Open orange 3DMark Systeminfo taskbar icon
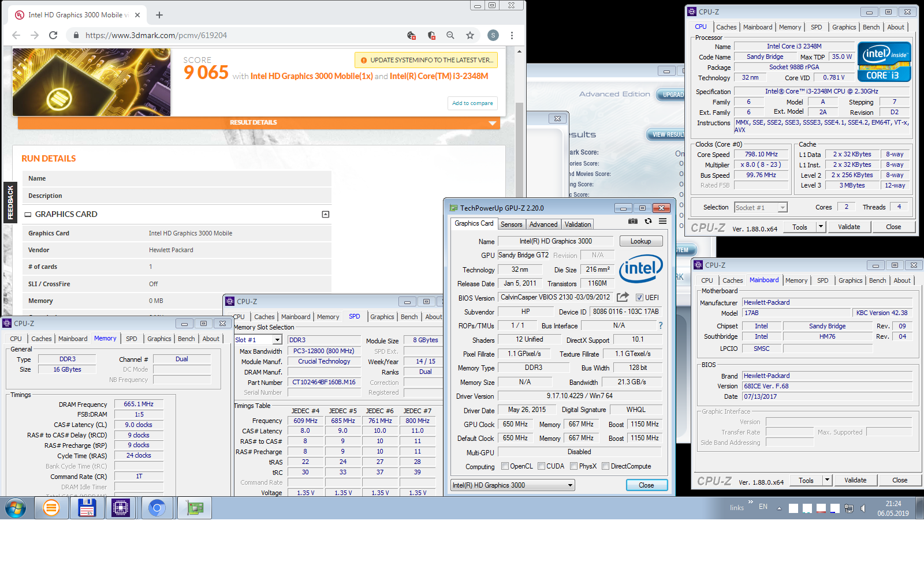 (x=51, y=508)
